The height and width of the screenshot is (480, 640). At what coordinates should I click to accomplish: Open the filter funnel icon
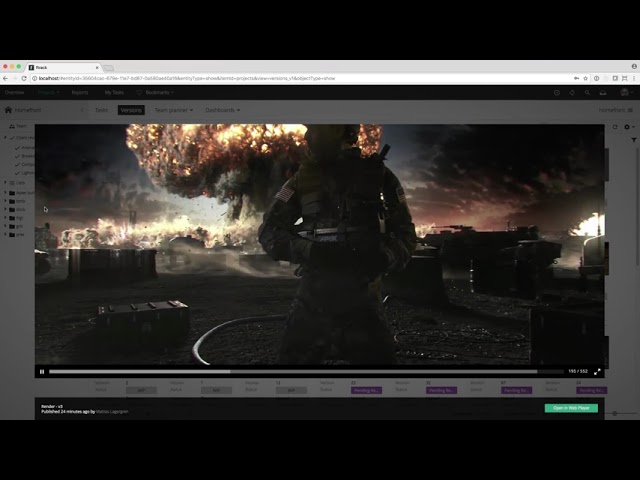pos(634,140)
